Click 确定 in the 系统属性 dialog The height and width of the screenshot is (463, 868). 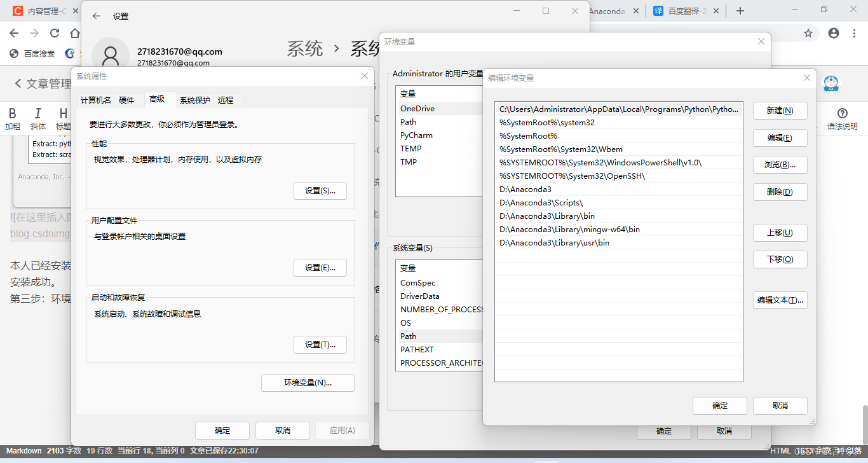[222, 431]
